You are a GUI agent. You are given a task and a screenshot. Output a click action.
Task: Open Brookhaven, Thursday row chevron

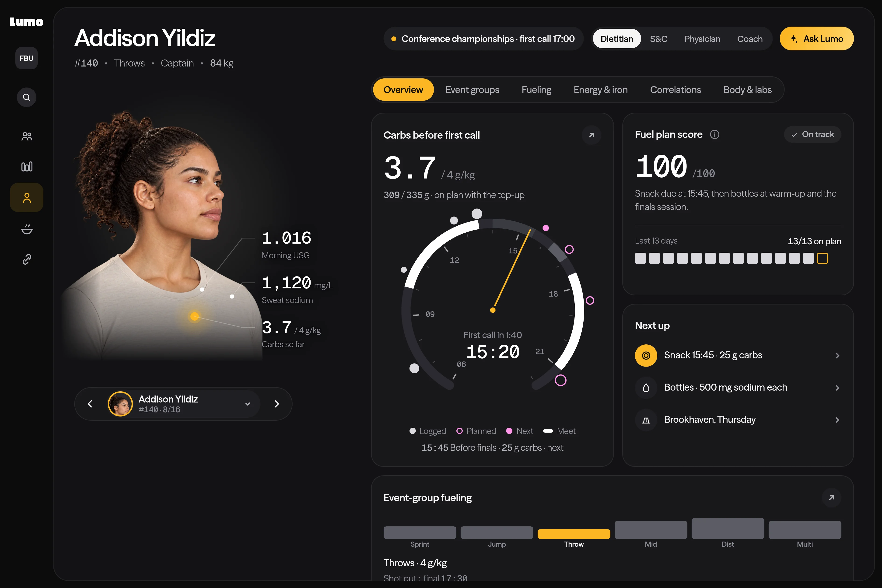[837, 420]
